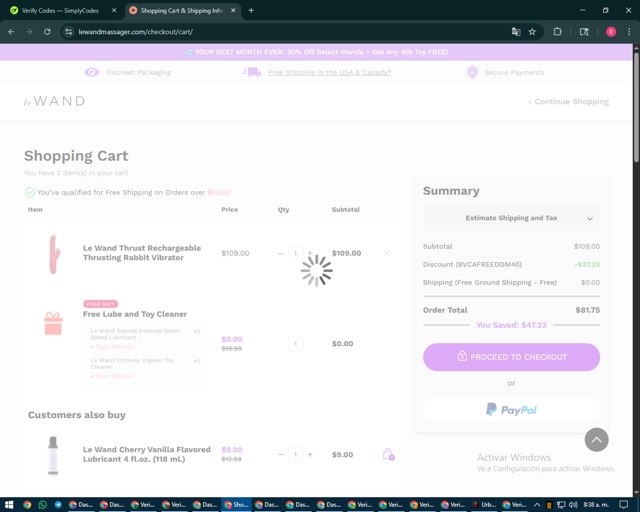
Task: Click the Discreet Packaging eye icon
Action: coord(91,72)
